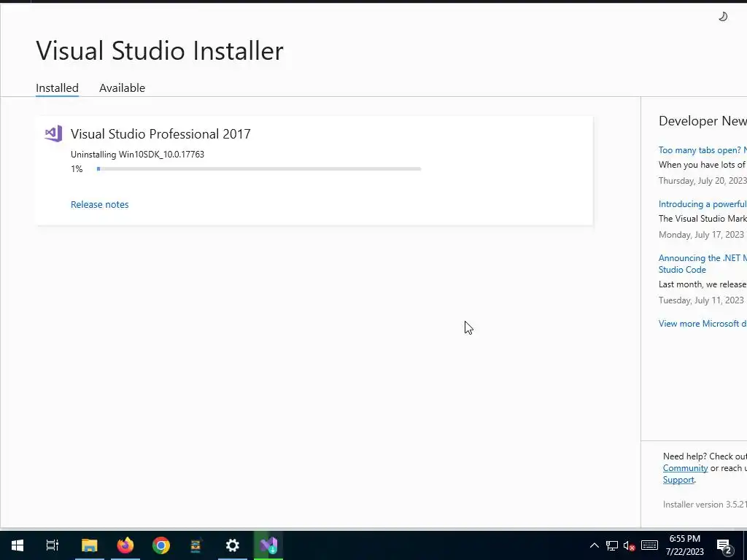This screenshot has width=747, height=560.
Task: Click the 'Monday, July 17, 2023' date
Action: tap(701, 234)
